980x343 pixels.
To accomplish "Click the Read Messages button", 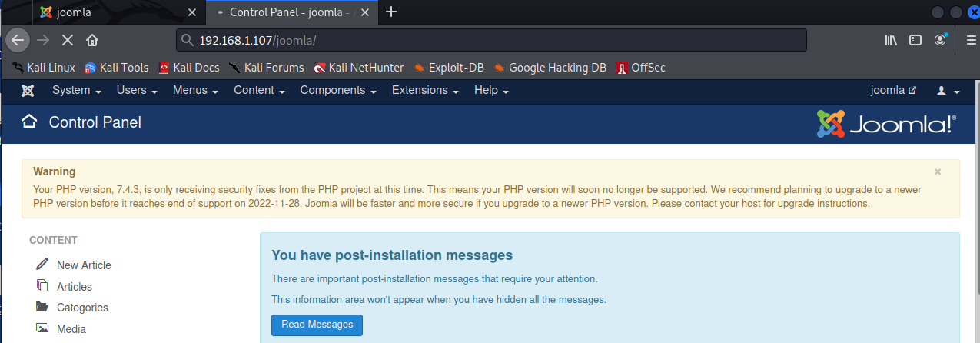I will tap(317, 325).
